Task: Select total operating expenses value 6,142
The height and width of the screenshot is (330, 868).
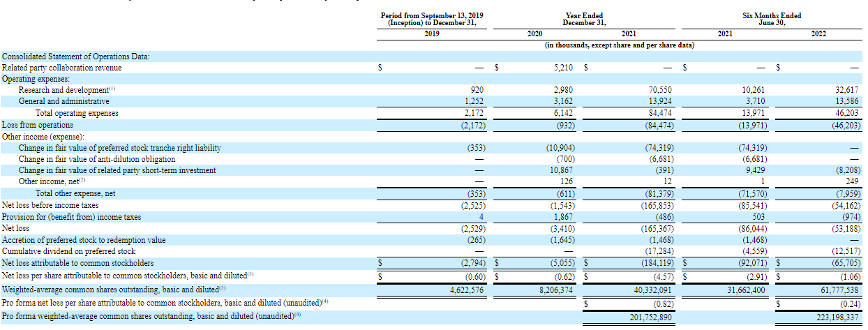Action: pos(562,113)
